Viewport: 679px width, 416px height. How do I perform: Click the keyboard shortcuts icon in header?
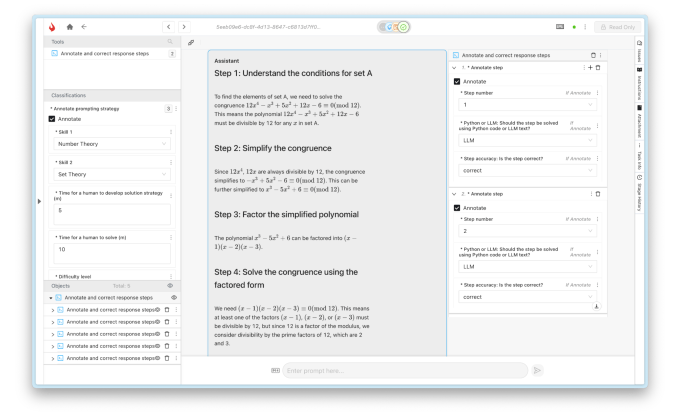pyautogui.click(x=559, y=26)
